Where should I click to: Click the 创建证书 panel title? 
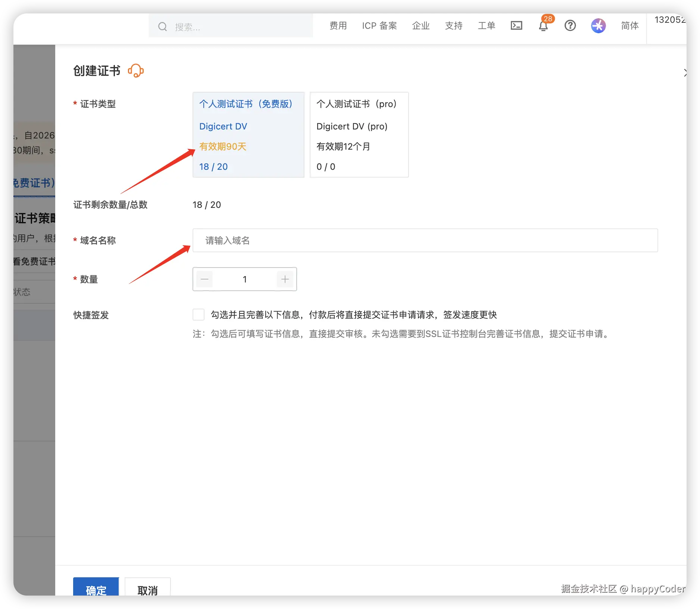click(97, 71)
